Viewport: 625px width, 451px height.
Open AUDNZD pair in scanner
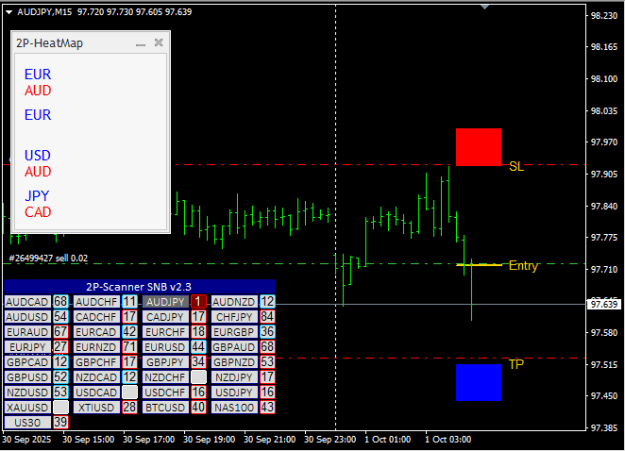tap(234, 302)
